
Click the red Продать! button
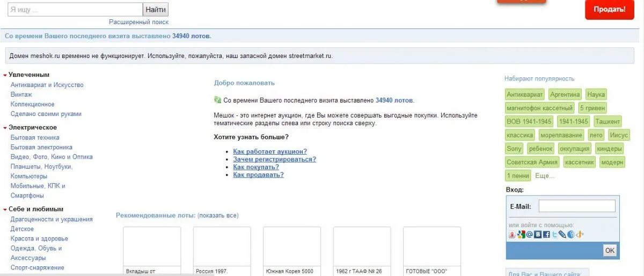[x=610, y=9]
